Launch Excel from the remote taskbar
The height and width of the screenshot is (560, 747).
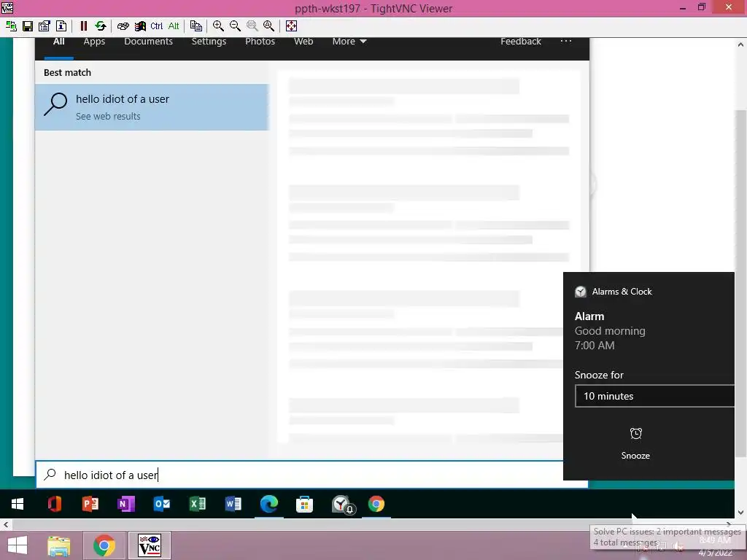pyautogui.click(x=197, y=504)
